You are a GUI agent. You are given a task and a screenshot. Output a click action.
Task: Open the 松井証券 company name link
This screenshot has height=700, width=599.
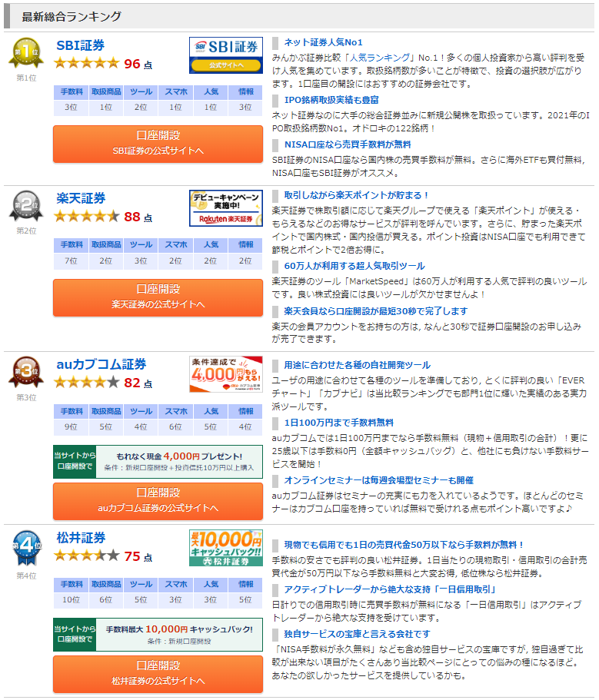pos(81,538)
